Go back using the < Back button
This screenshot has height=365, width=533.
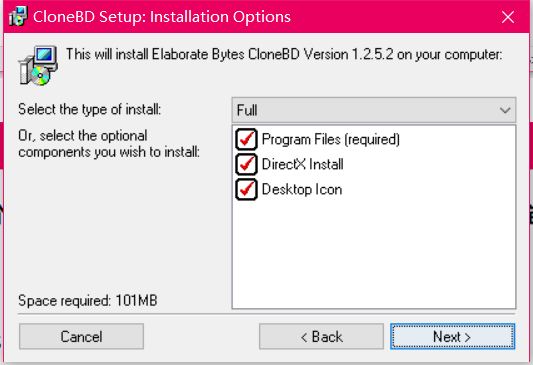pos(321,336)
